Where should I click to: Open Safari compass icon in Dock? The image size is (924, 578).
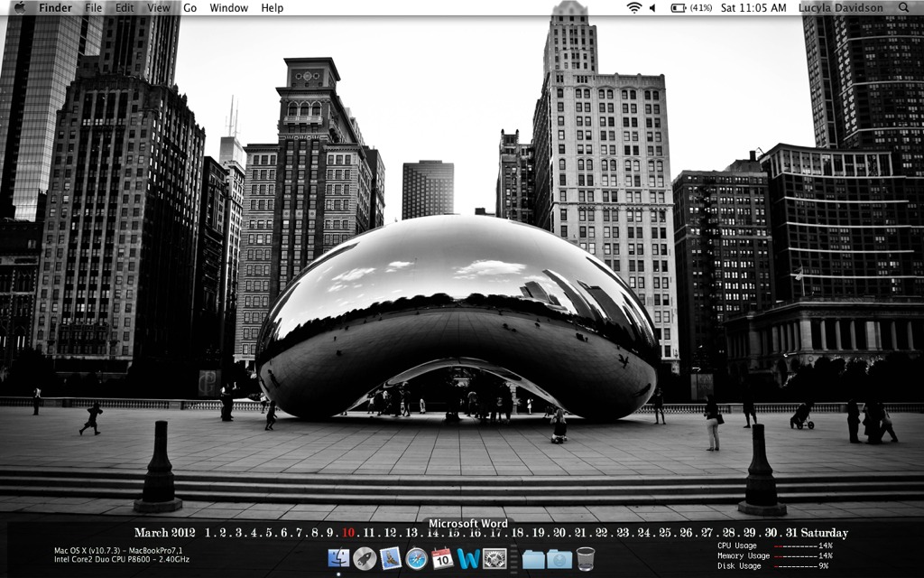point(416,558)
